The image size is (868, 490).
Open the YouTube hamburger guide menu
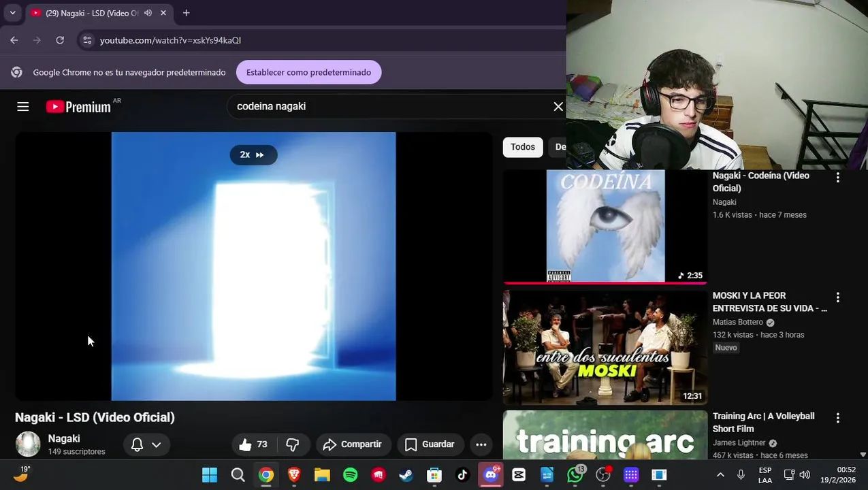(22, 106)
